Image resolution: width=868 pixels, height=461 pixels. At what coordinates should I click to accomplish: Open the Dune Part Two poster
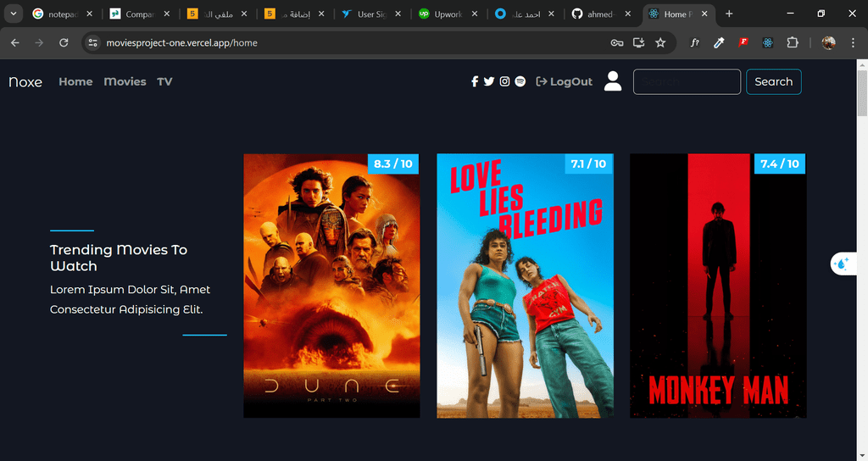pyautogui.click(x=331, y=286)
